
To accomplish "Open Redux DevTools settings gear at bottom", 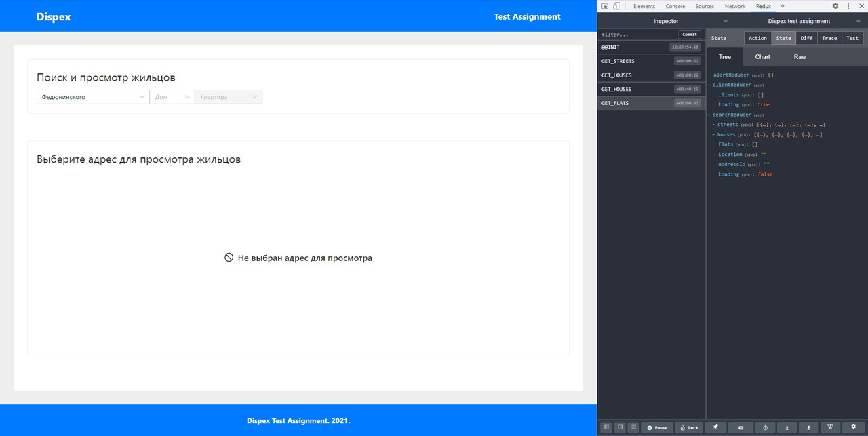I will pos(854,427).
